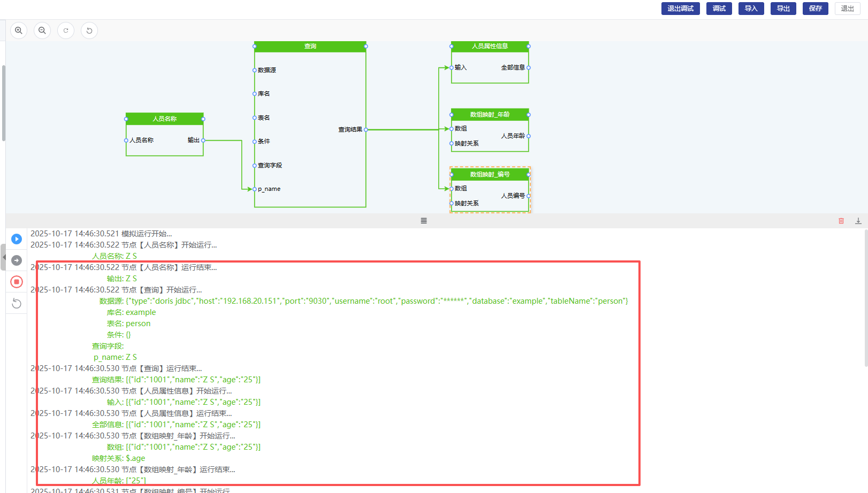Viewport: 868px width, 493px height.
Task: Download the log using download icon
Action: [x=858, y=221]
